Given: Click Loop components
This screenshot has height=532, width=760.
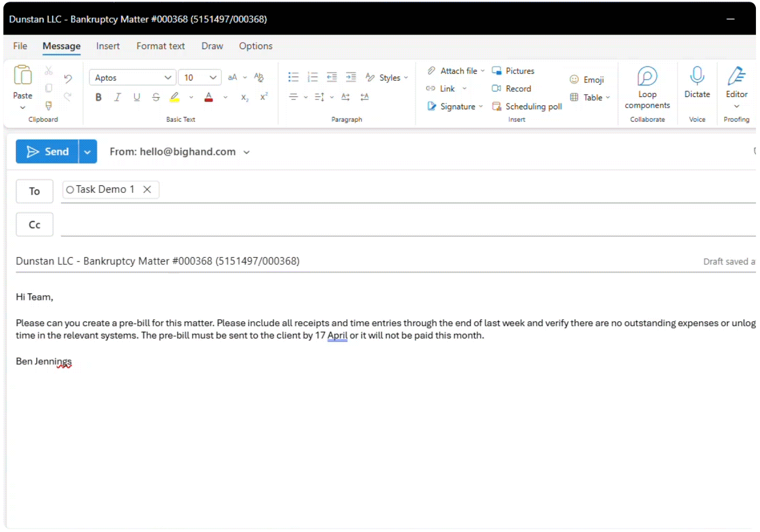Looking at the screenshot, I should [x=647, y=88].
